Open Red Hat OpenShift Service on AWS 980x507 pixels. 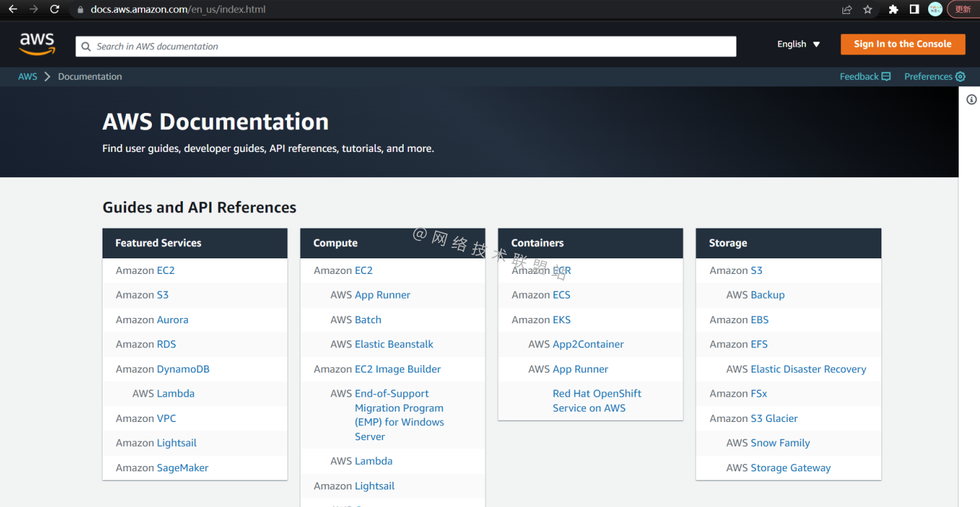click(597, 401)
